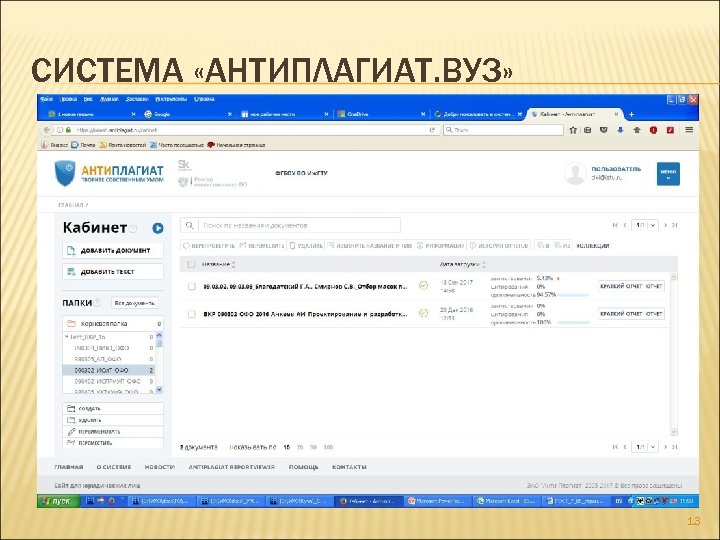Click the green check status icon of ВКР document
The height and width of the screenshot is (540, 720).
click(423, 313)
